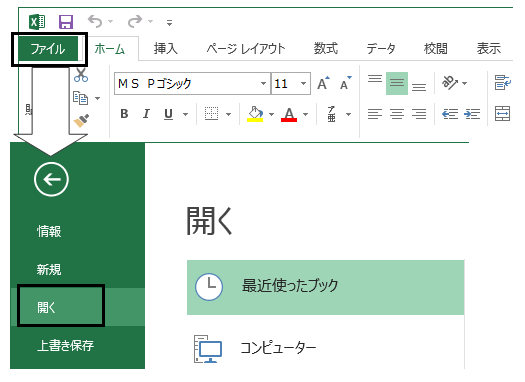Click the back arrow circle in Backstage

click(x=51, y=179)
